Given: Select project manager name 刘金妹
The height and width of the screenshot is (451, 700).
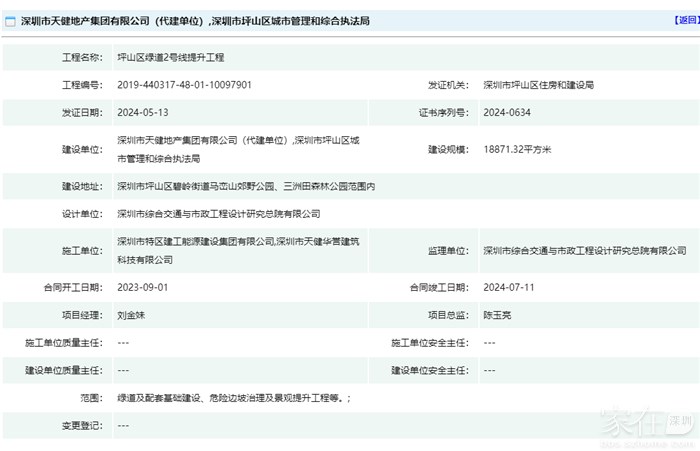Looking at the screenshot, I should [132, 314].
